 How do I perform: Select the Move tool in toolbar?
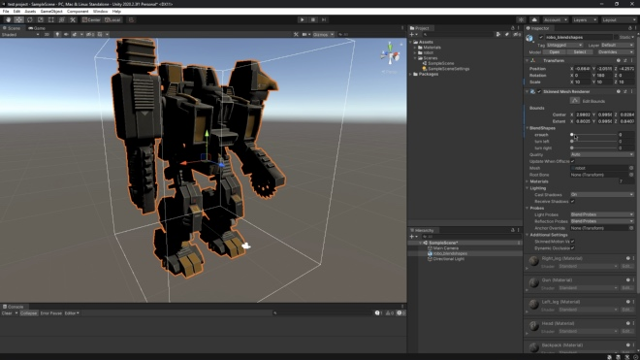[19, 20]
